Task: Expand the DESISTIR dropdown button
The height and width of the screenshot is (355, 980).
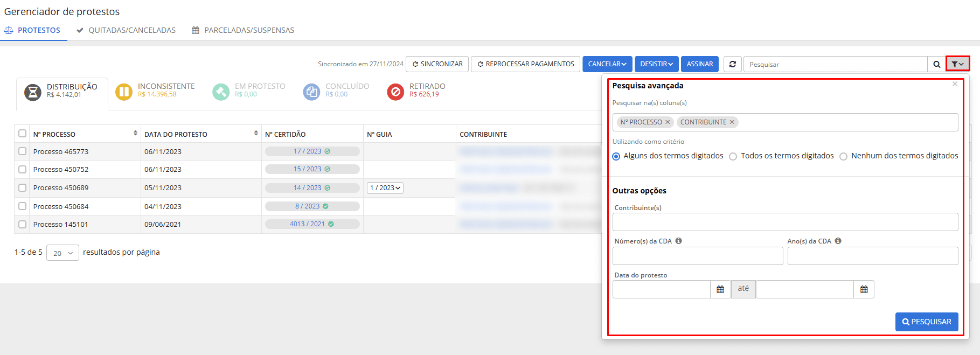Action: click(x=656, y=64)
